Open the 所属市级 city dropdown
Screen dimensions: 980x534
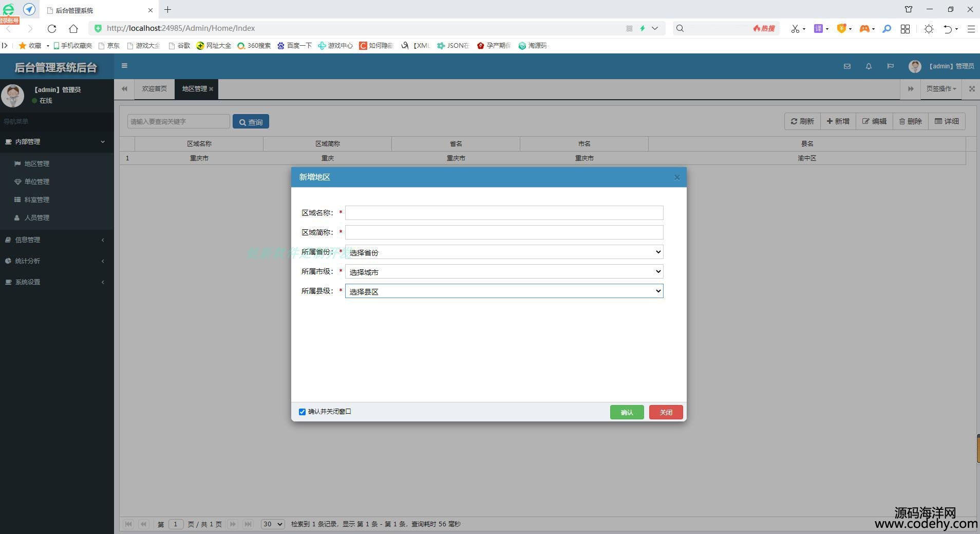click(x=504, y=272)
